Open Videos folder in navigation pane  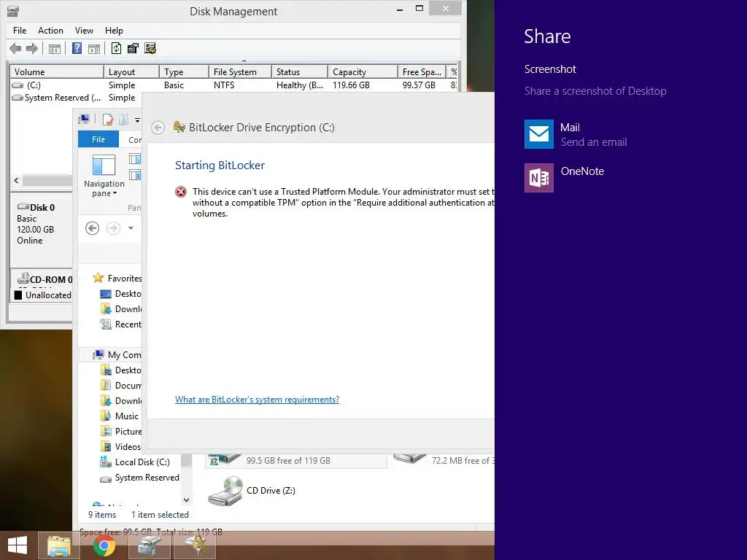pos(121,447)
